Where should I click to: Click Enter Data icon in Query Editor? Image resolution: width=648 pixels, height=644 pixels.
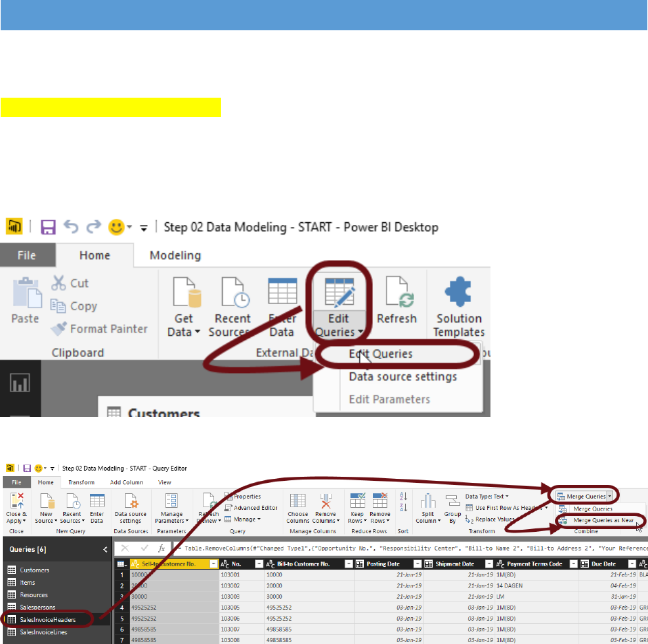click(97, 501)
